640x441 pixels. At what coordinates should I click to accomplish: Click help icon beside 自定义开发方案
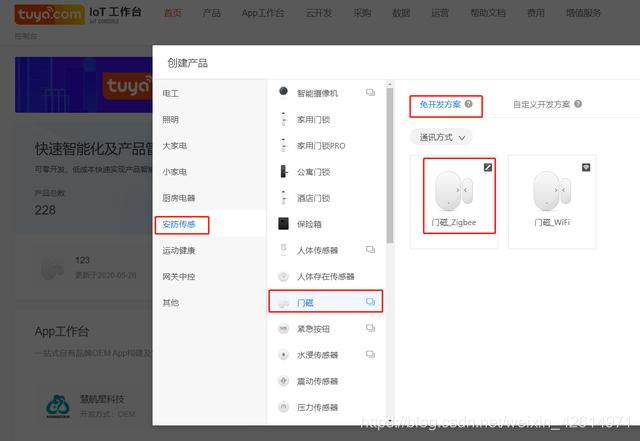tap(578, 104)
